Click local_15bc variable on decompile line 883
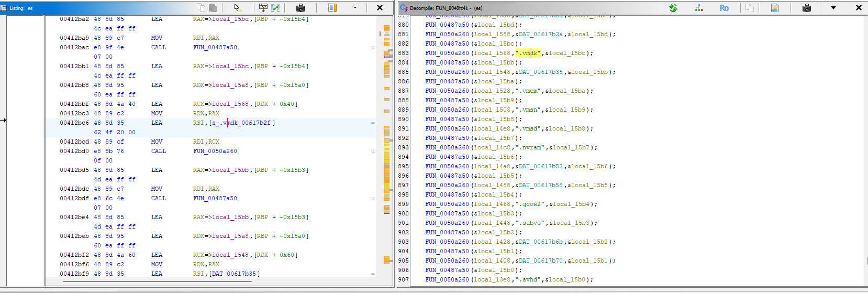This screenshot has height=293, width=868. click(567, 53)
